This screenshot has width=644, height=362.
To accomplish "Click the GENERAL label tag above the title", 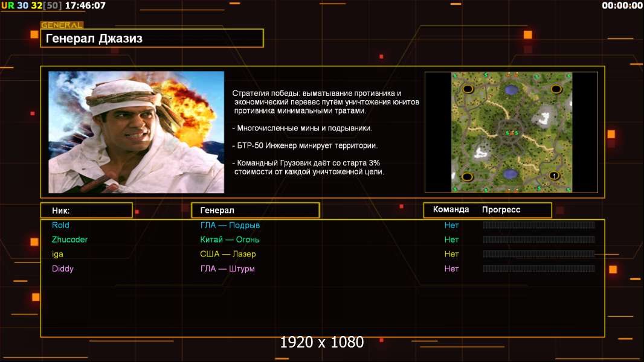I will [x=62, y=25].
